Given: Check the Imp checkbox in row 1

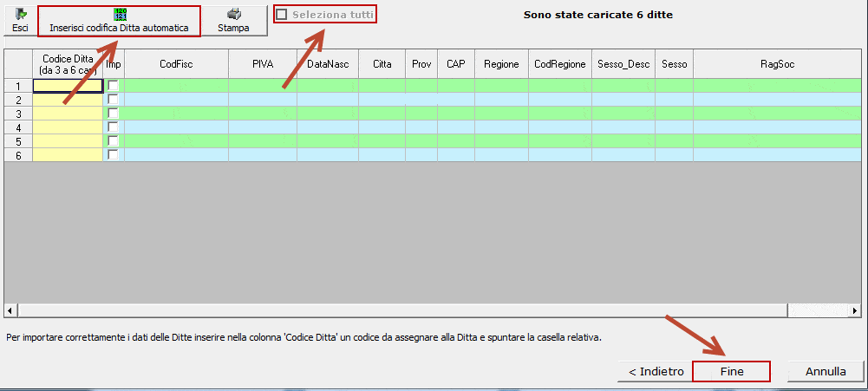Looking at the screenshot, I should pos(113,86).
